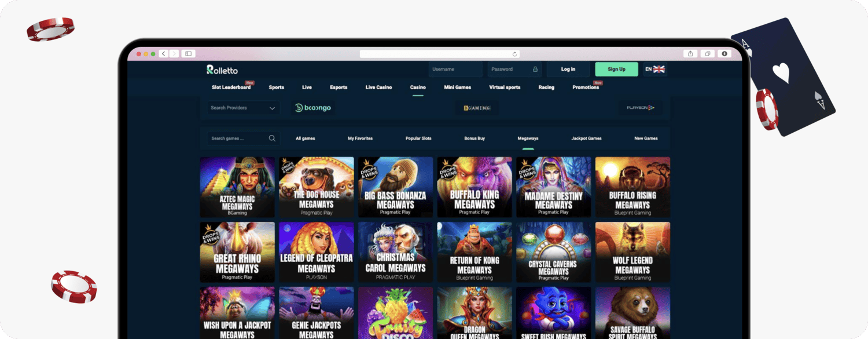
Task: Click the Password field
Action: (x=514, y=70)
